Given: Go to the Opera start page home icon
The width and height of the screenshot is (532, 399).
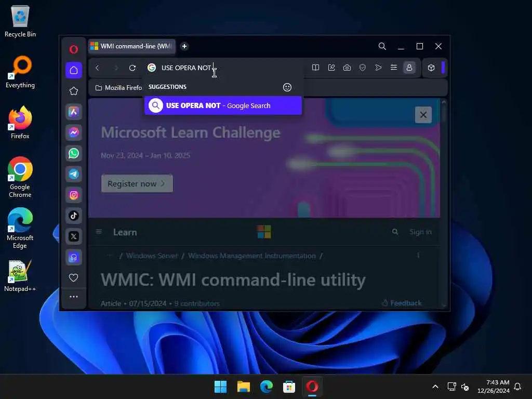Looking at the screenshot, I should 74,70.
